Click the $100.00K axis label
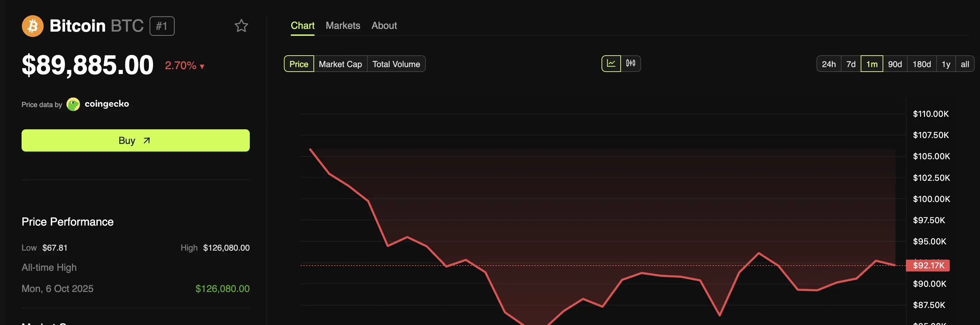Viewport: 980px width, 325px height. [931, 199]
